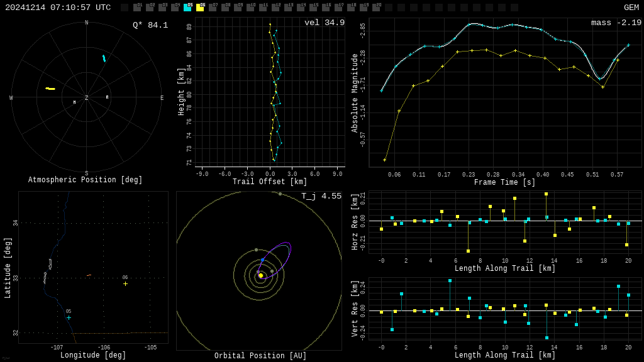
Task: Click the cyan station 05 indicator square
Action: point(187,8)
